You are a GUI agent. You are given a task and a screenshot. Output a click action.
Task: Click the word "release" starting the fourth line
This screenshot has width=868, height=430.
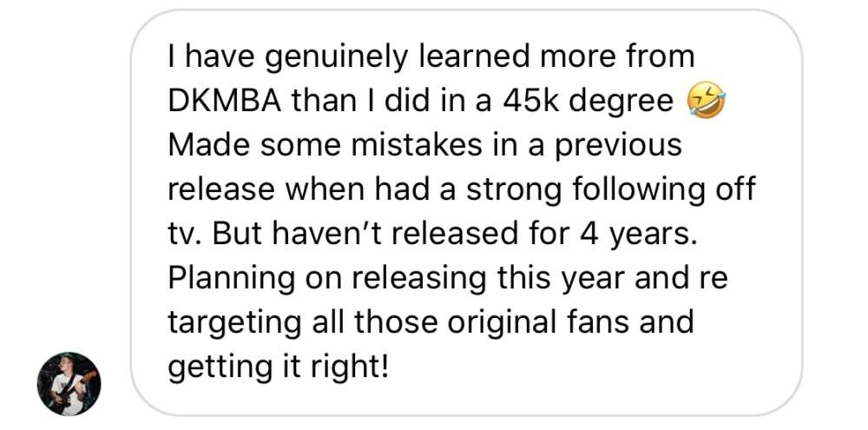(x=221, y=190)
